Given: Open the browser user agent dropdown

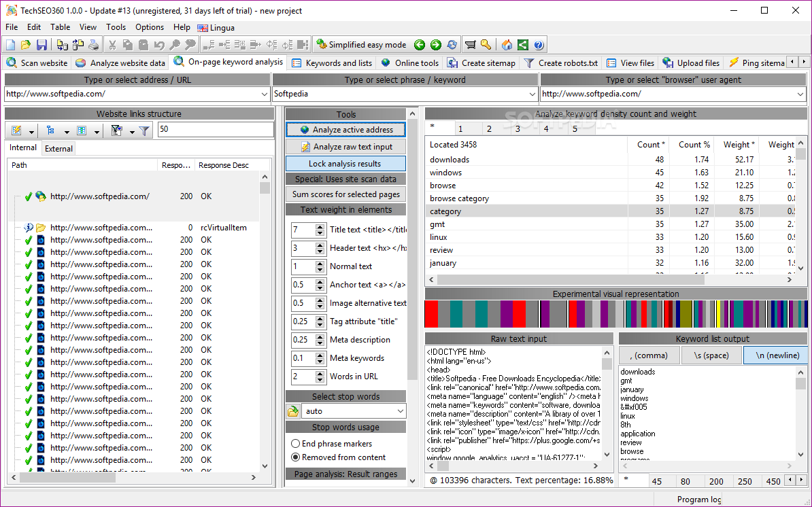Looking at the screenshot, I should coord(800,94).
